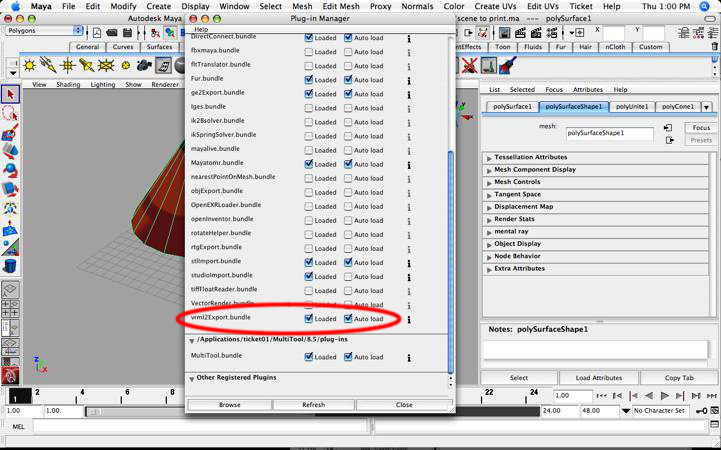This screenshot has width=721, height=450.
Task: Open the Edit Mesh menu
Action: click(340, 6)
